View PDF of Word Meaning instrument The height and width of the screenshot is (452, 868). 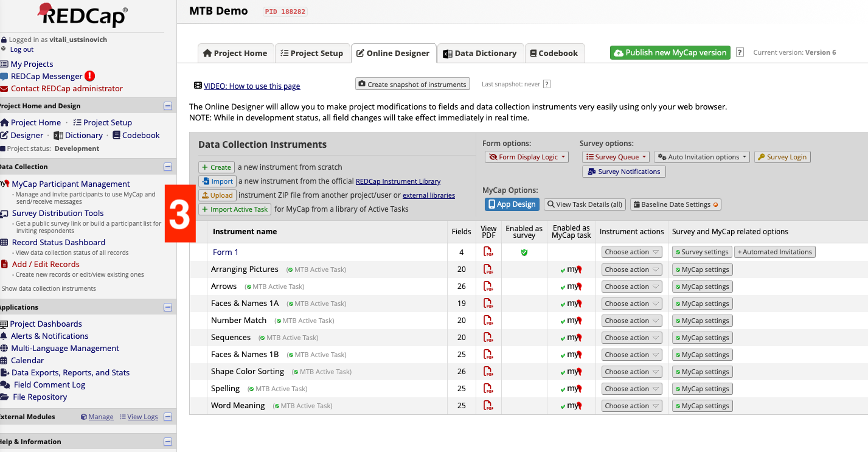point(488,405)
